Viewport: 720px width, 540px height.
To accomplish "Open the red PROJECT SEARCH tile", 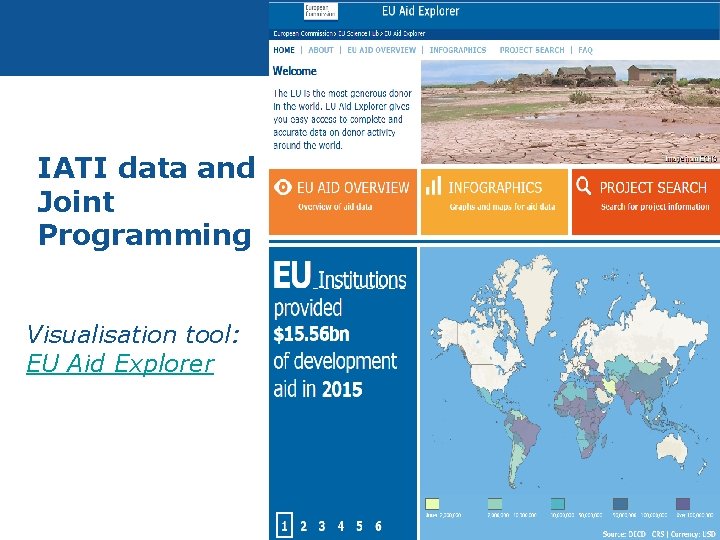I will point(646,202).
